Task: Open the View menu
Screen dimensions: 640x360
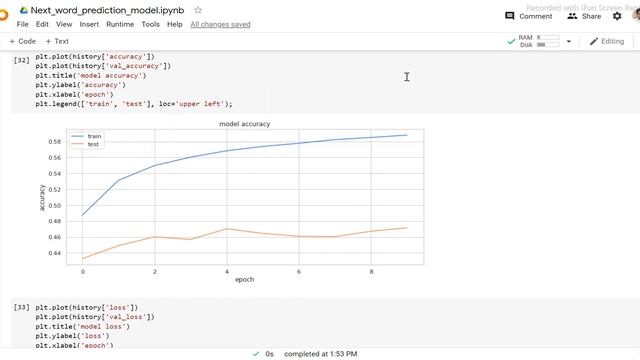Action: click(64, 24)
